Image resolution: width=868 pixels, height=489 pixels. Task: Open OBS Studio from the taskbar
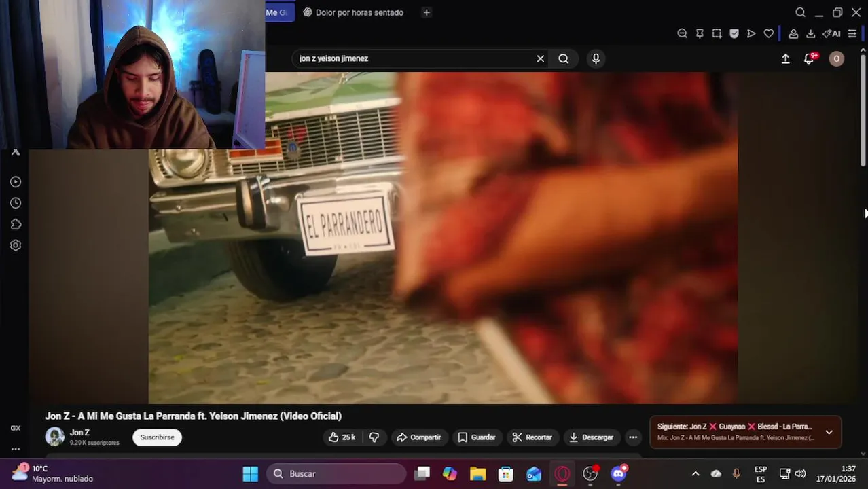[590, 473]
